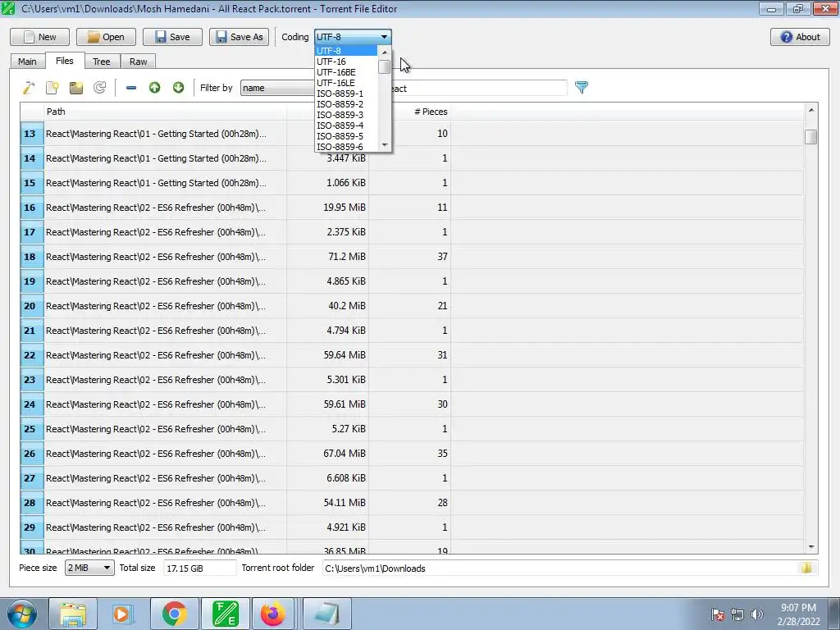Switch to the Tree tab
Viewport: 840px width, 630px height.
click(101, 61)
